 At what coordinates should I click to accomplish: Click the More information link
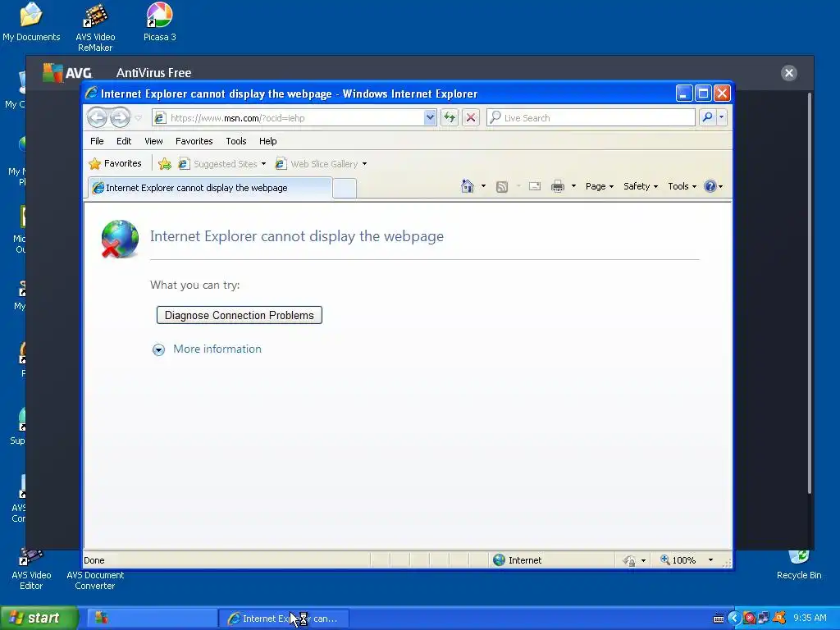pos(217,349)
